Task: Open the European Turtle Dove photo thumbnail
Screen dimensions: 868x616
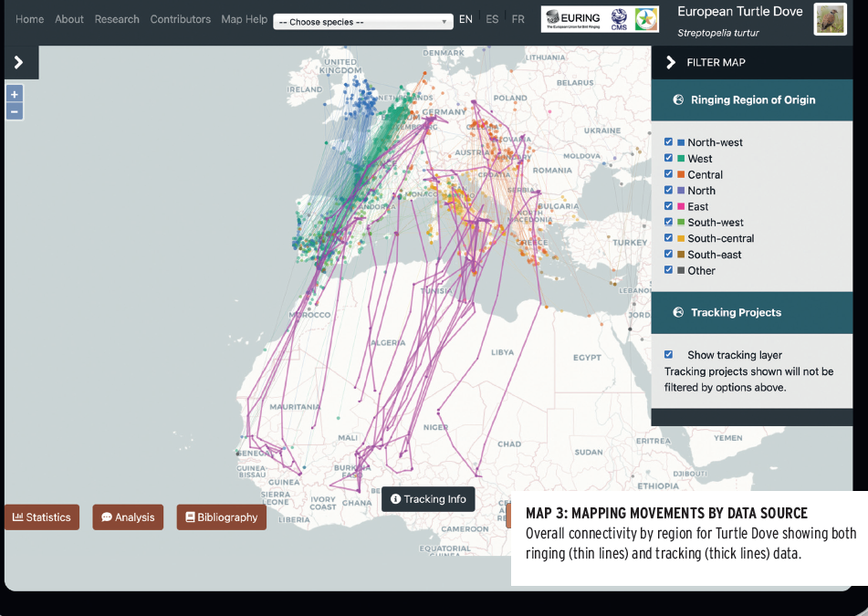Action: tap(830, 19)
